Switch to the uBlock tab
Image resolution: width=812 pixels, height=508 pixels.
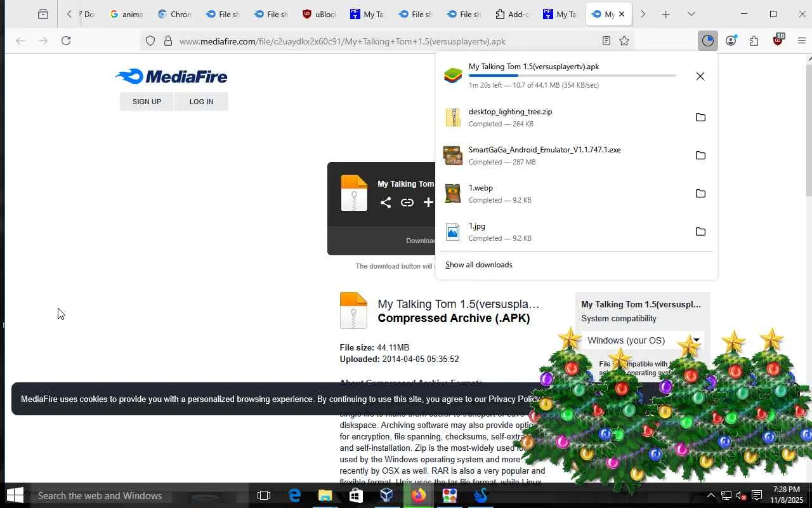pos(319,14)
